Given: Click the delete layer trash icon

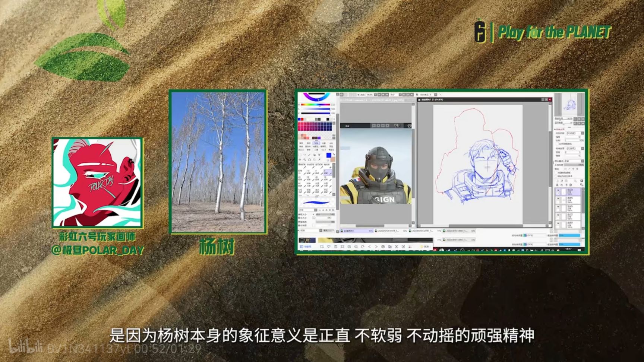Looking at the screenshot, I should pyautogui.click(x=571, y=185).
